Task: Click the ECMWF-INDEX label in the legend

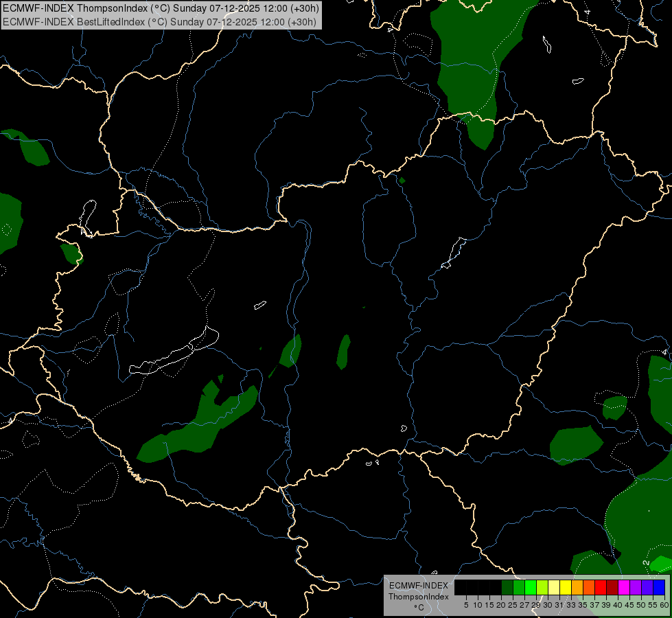Action: coord(418,586)
